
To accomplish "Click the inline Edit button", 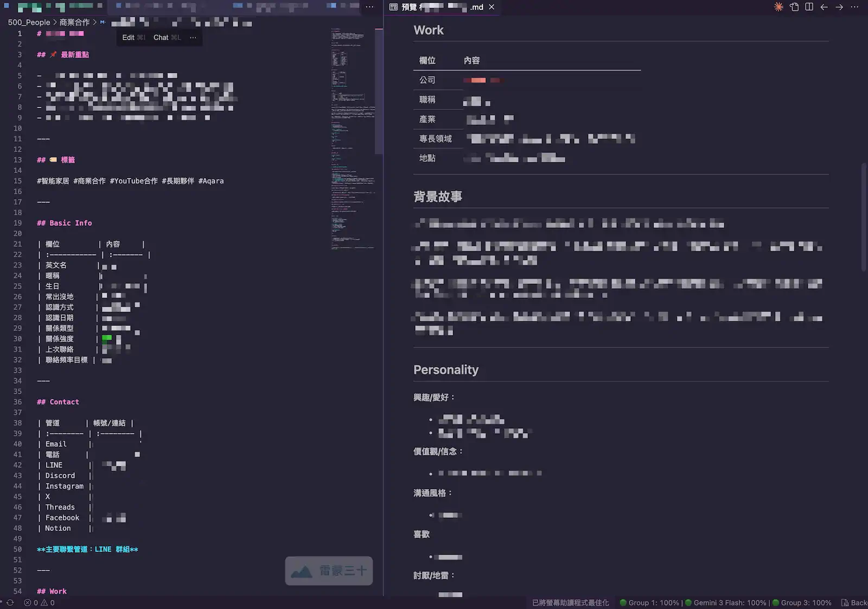I will [133, 37].
